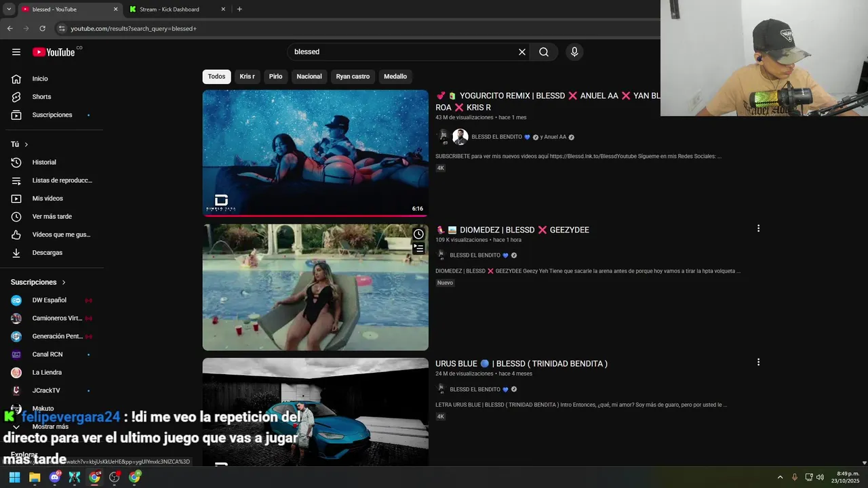This screenshot has width=868, height=488.
Task: Open Discord from the taskbar
Action: pos(55,477)
